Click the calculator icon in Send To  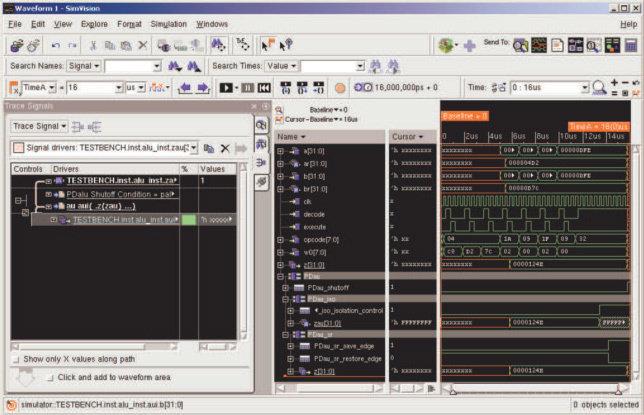[x=631, y=45]
